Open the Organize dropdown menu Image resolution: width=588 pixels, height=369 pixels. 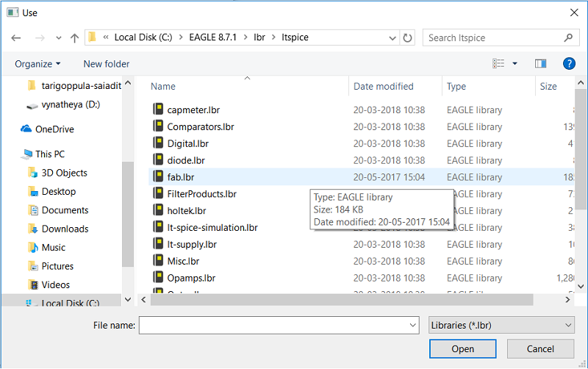point(37,64)
